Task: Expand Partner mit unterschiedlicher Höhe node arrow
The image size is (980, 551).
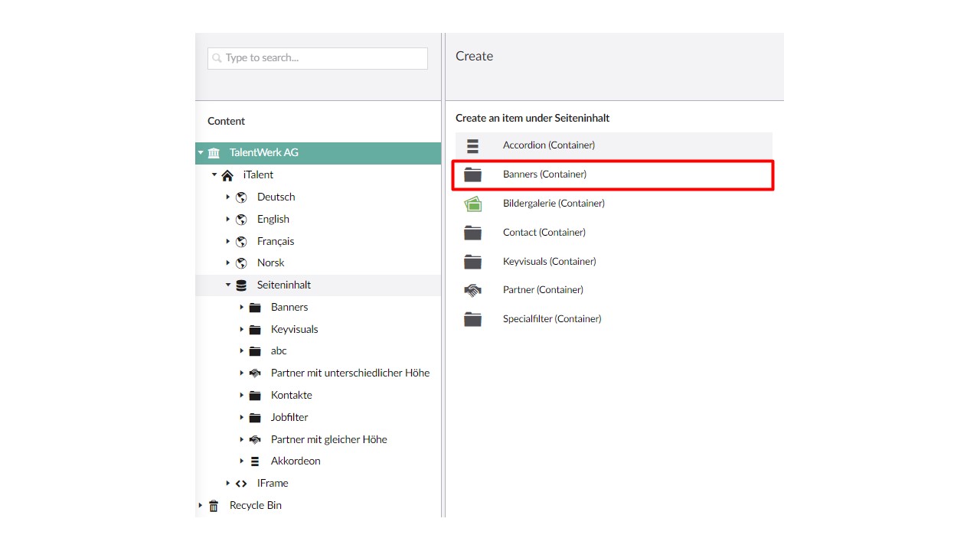Action: coord(242,373)
